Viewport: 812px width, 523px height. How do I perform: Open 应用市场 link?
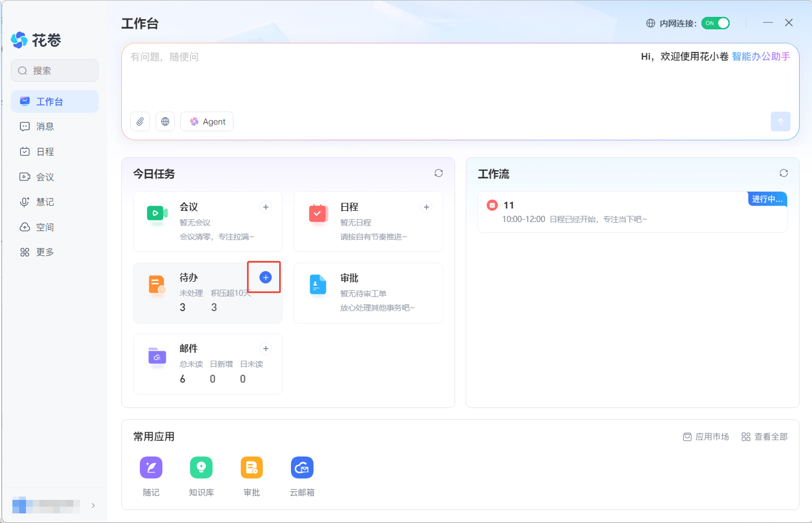click(706, 437)
